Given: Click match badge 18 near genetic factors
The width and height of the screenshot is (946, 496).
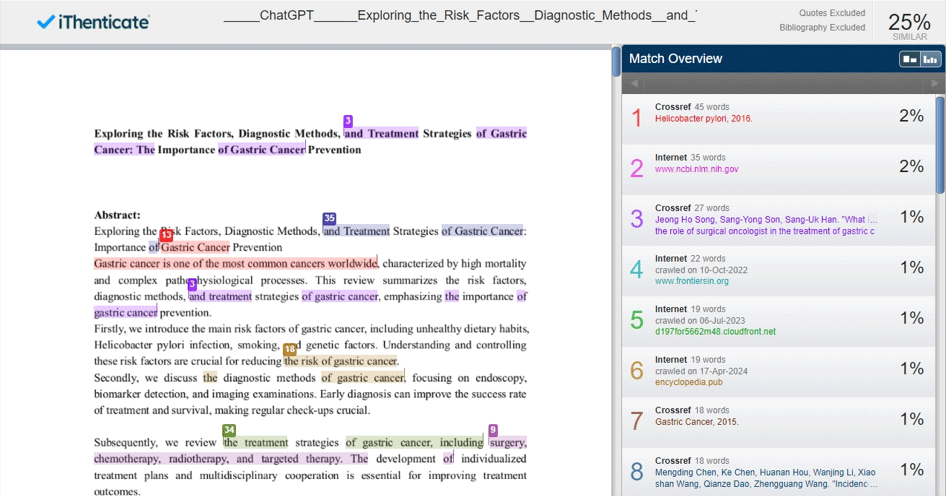Looking at the screenshot, I should click(x=290, y=349).
